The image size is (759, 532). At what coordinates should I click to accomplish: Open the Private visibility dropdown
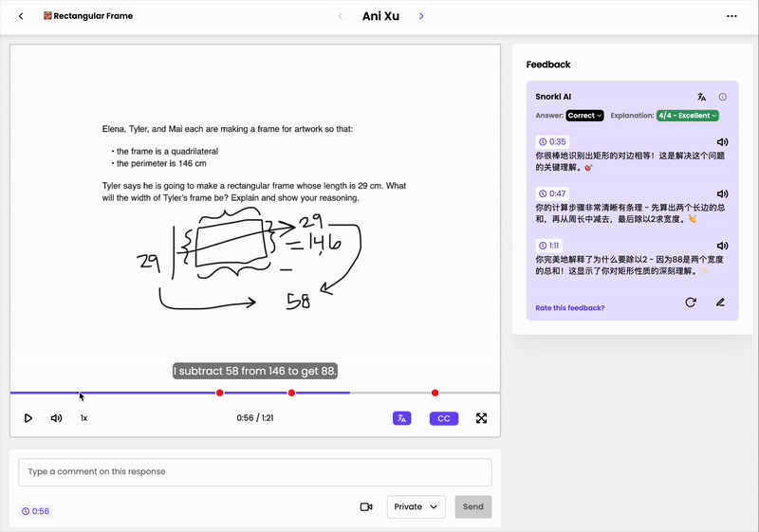416,506
